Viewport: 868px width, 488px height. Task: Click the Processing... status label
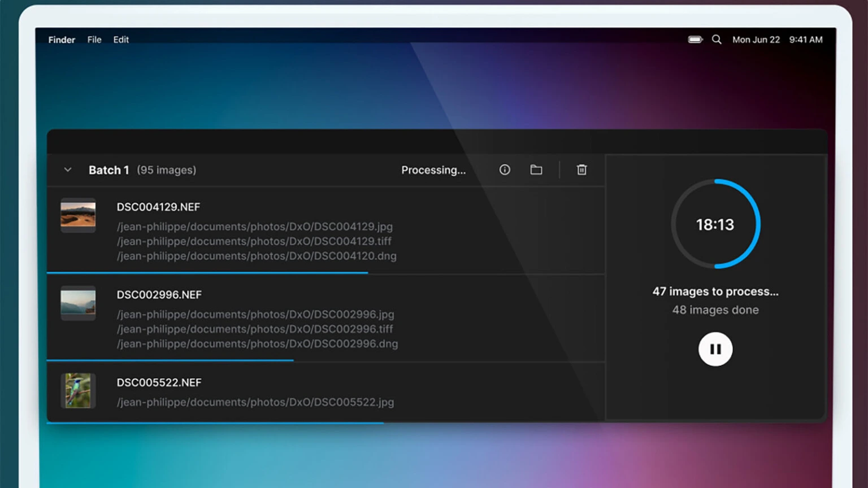point(433,170)
